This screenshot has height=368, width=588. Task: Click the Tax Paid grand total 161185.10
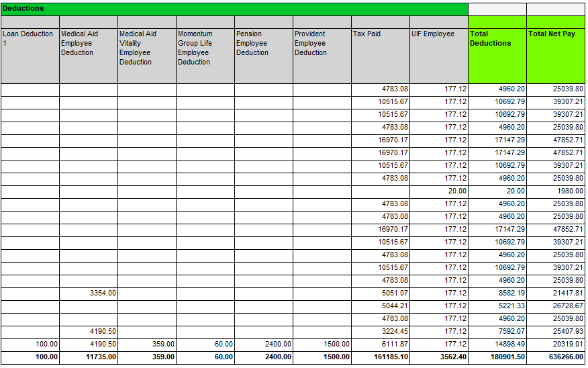pos(380,357)
